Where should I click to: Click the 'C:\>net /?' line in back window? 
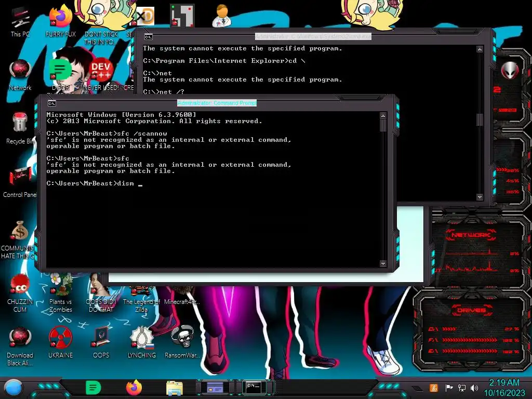[164, 91]
